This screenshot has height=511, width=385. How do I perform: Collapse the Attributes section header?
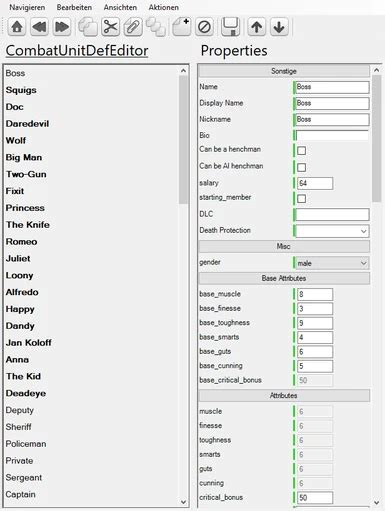[x=284, y=396]
